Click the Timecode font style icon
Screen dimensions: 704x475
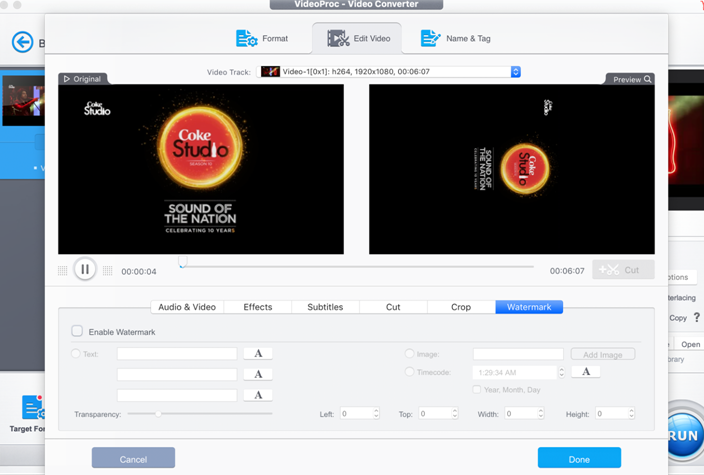click(x=585, y=372)
